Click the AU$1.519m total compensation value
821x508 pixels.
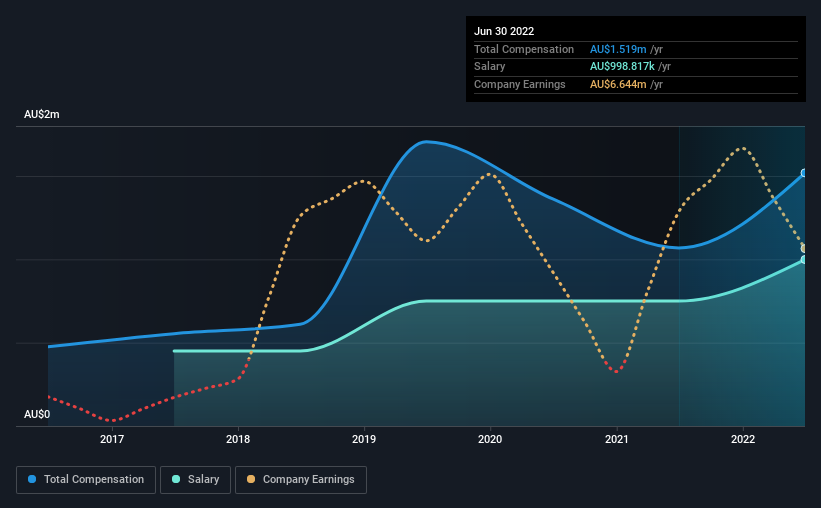(x=618, y=49)
